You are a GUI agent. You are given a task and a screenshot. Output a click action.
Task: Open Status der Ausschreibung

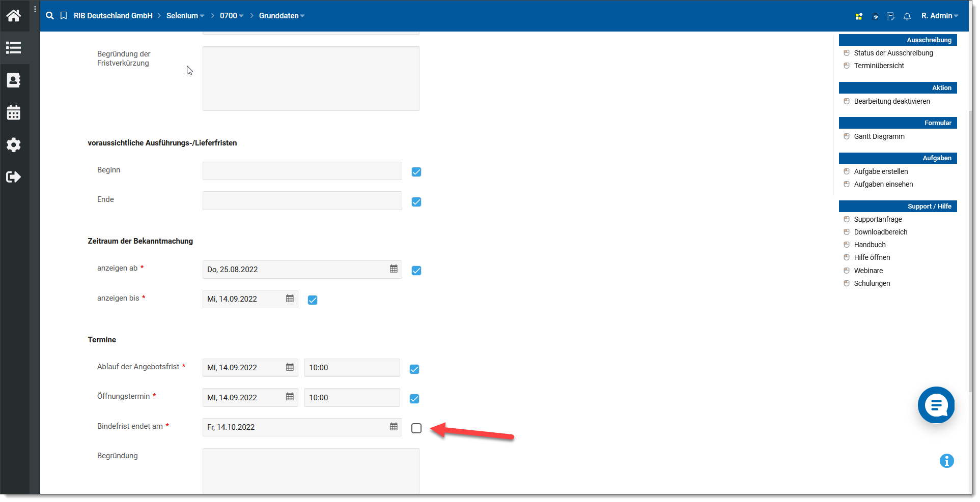pyautogui.click(x=893, y=53)
